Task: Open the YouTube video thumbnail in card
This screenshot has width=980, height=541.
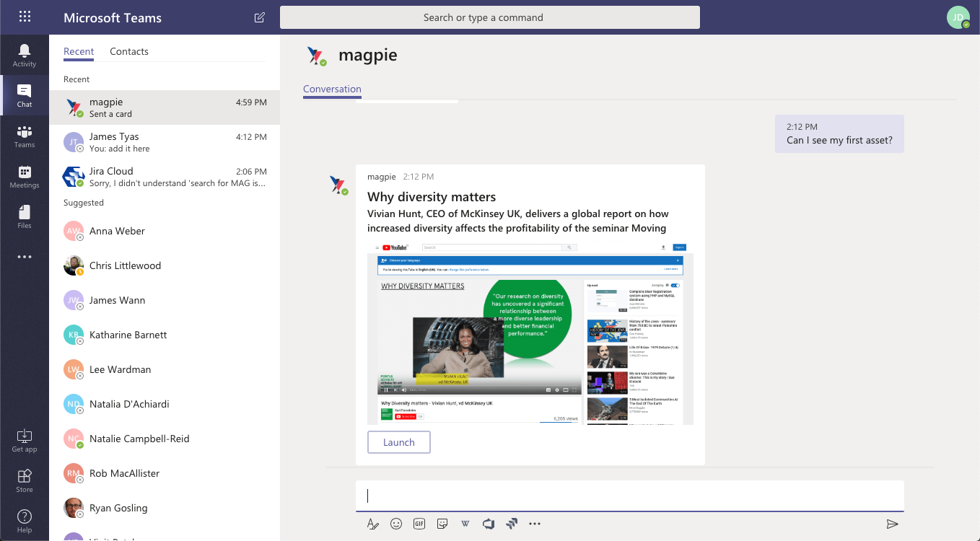Action: pyautogui.click(x=530, y=334)
